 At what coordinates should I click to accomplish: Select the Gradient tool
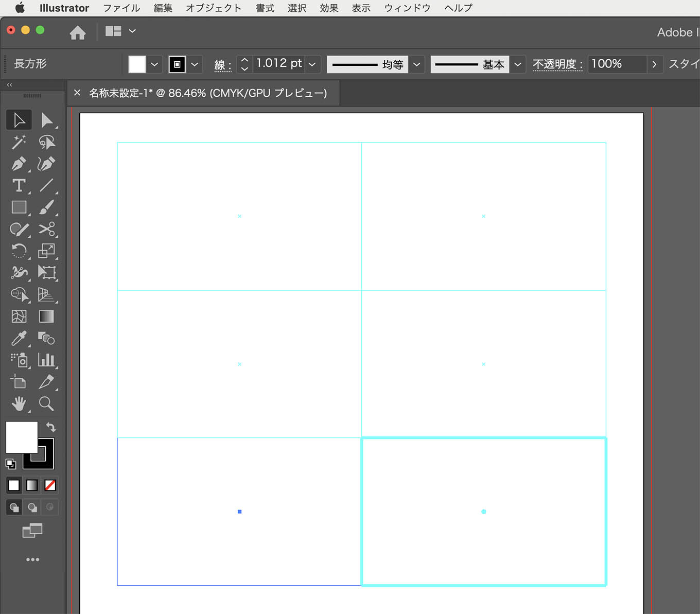[x=46, y=316]
